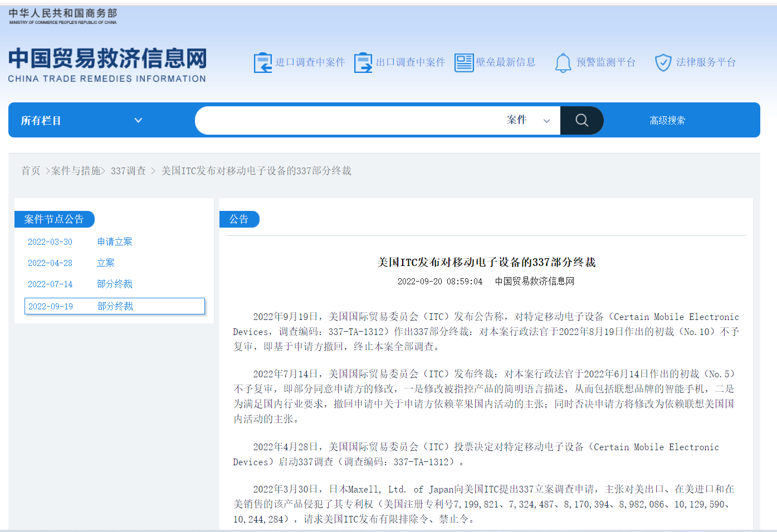777x532 pixels.
Task: Click into the search text field
Action: point(348,120)
